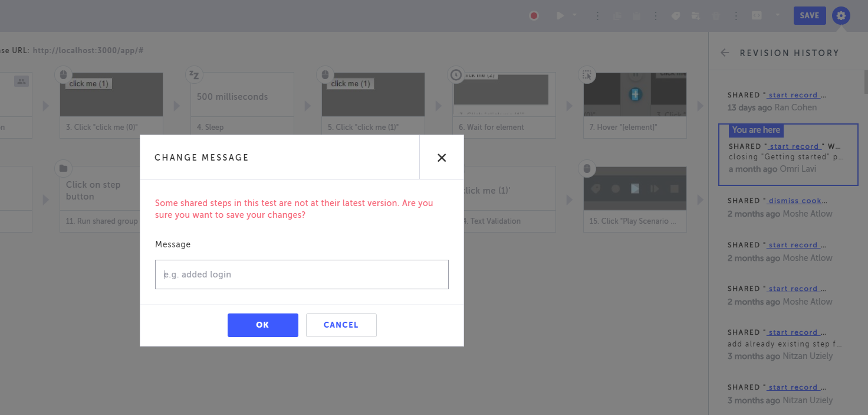Confirm with the OK button
This screenshot has height=415, width=868.
coord(263,325)
